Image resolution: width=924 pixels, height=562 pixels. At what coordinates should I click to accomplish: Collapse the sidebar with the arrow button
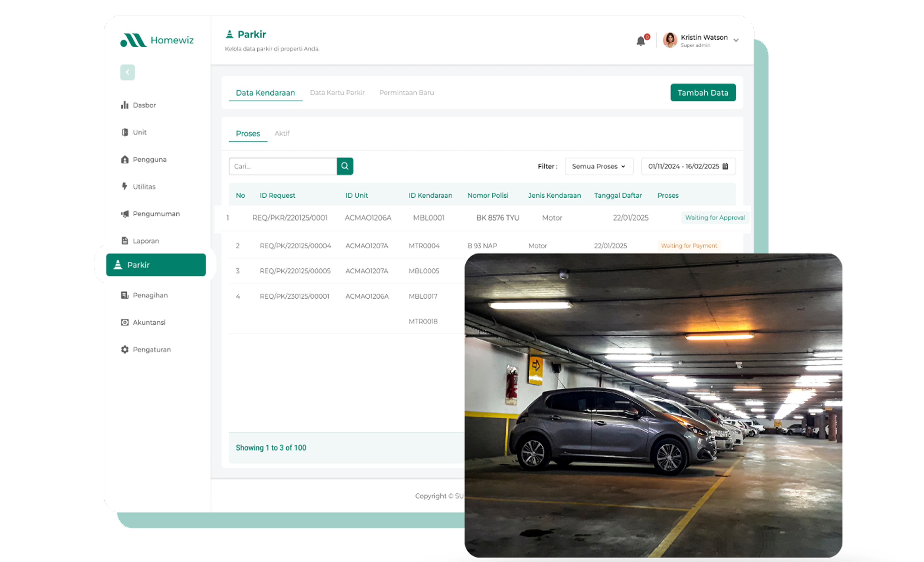click(128, 72)
